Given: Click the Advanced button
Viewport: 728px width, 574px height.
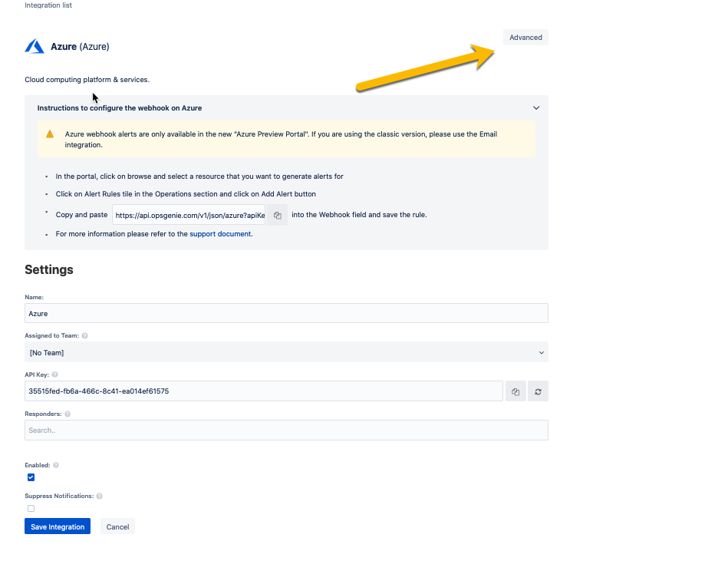Looking at the screenshot, I should (525, 38).
